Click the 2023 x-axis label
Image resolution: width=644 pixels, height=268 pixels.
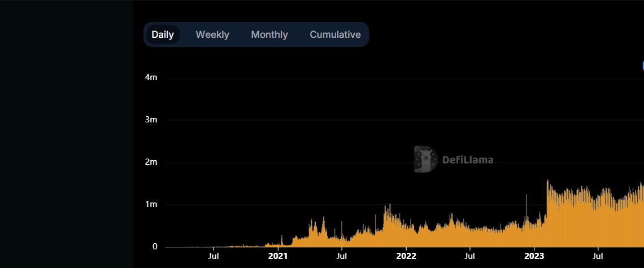[534, 256]
